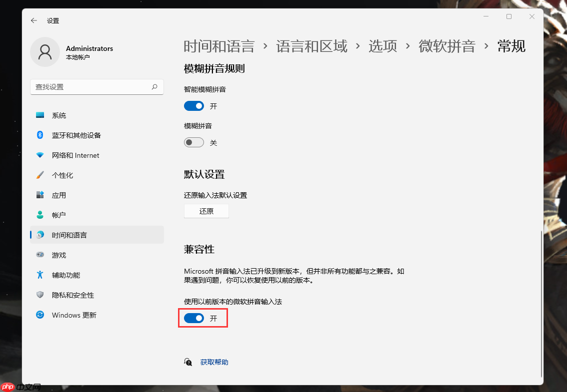The height and width of the screenshot is (392, 567).
Task: Open 游戏 settings
Action: coord(58,255)
